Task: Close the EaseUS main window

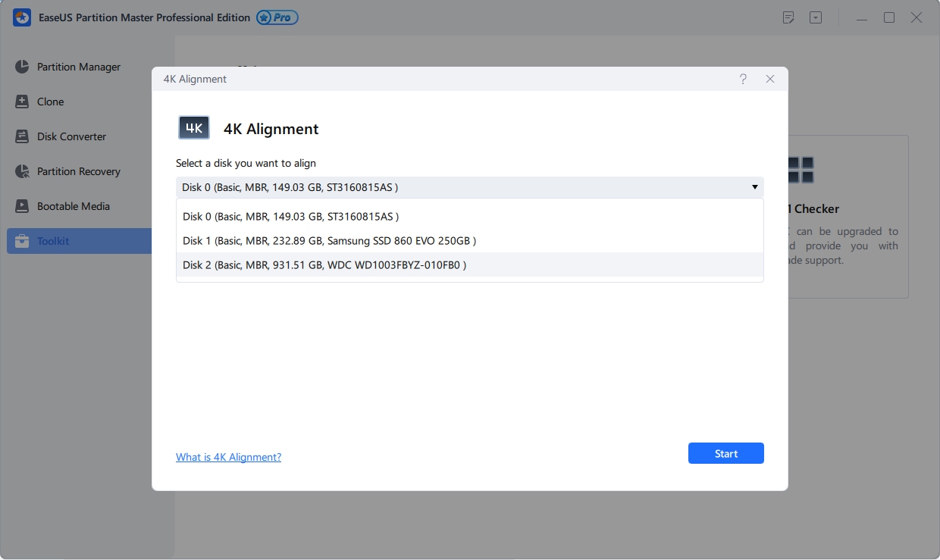Action: point(916,17)
